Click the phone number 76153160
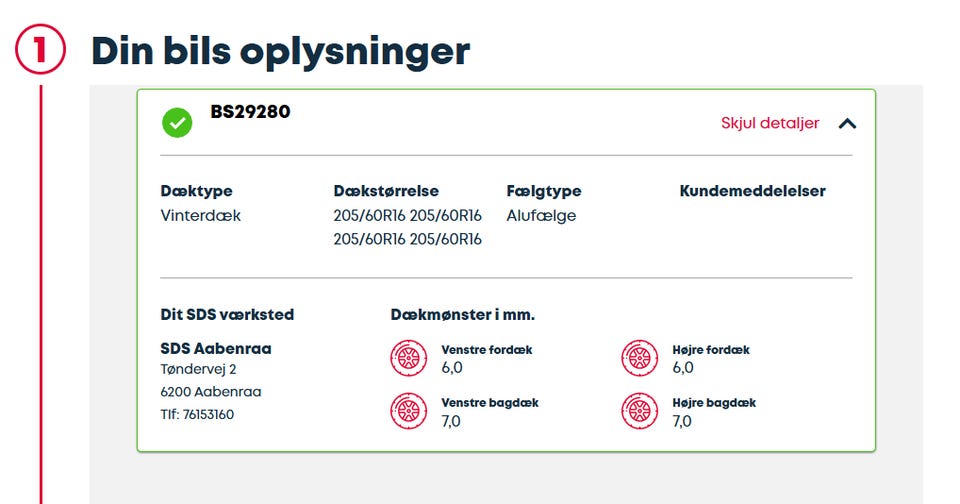 pos(208,414)
